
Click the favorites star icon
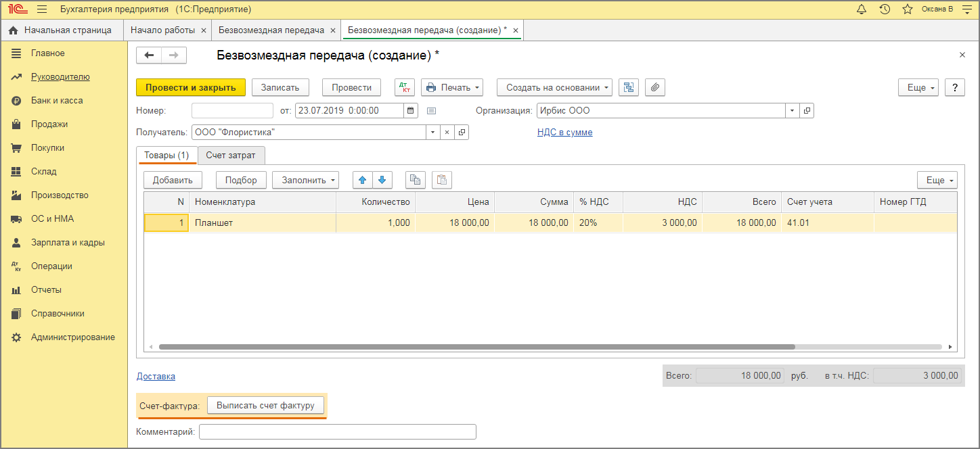pyautogui.click(x=907, y=9)
